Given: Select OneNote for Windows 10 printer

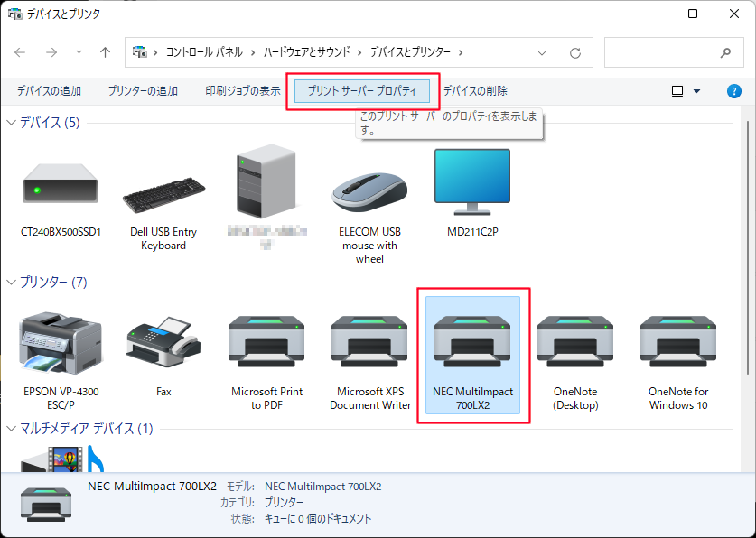Looking at the screenshot, I should pyautogui.click(x=678, y=341).
